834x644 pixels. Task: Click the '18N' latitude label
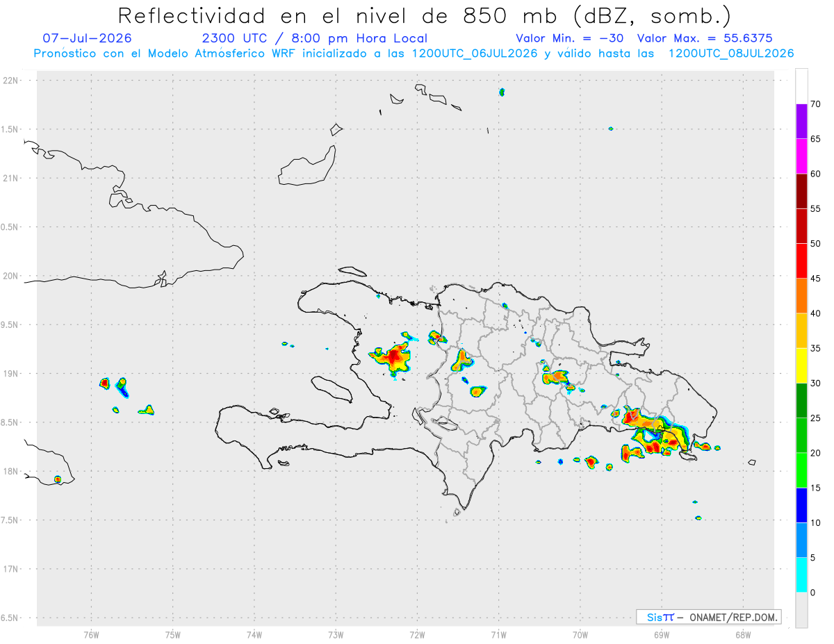[12, 471]
